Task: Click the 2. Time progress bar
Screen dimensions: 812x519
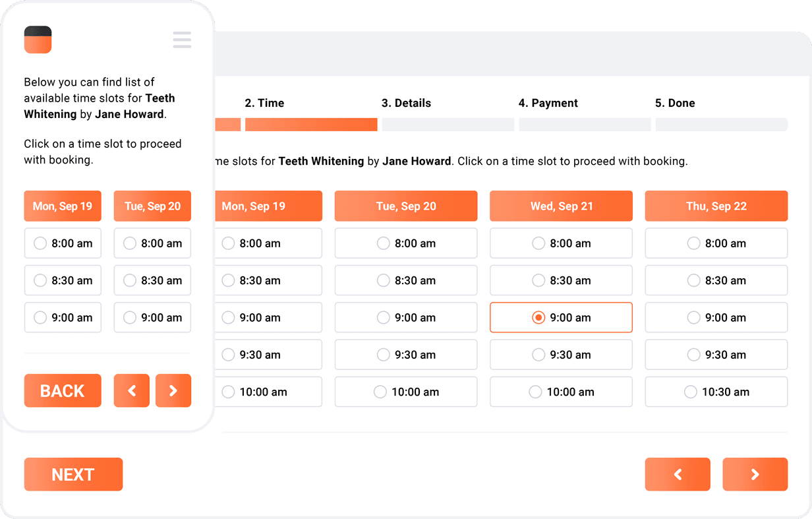Action: 311,125
